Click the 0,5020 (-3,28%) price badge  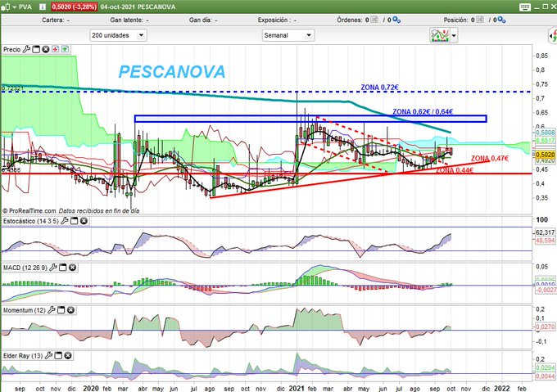tap(75, 7)
